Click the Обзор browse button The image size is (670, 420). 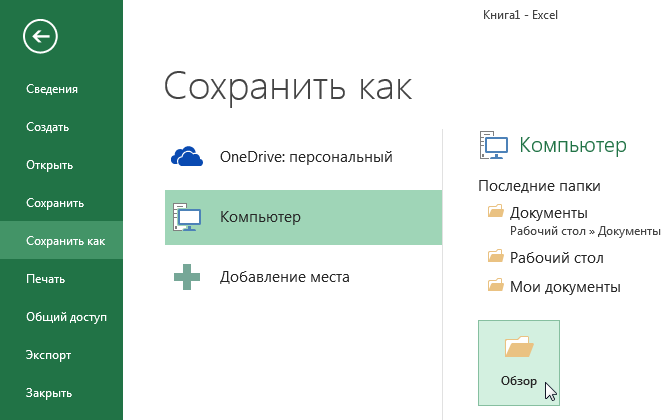[519, 363]
